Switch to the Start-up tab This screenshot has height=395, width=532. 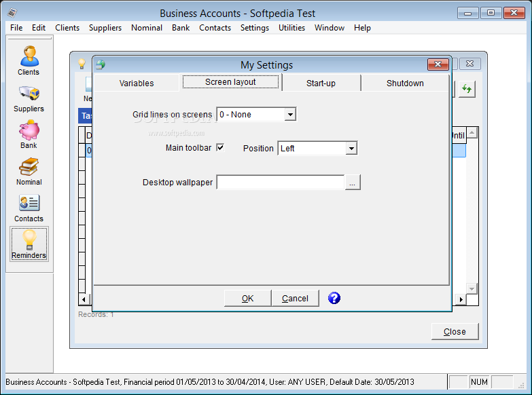click(321, 83)
